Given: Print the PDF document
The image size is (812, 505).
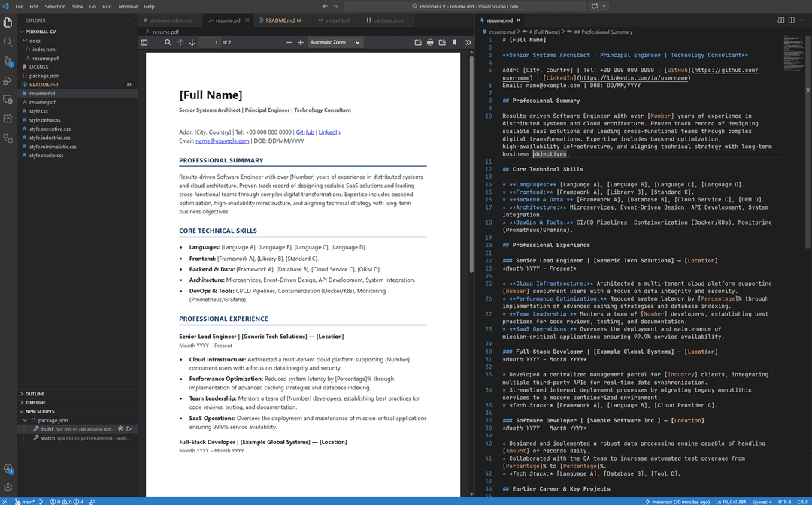Looking at the screenshot, I should [x=429, y=42].
